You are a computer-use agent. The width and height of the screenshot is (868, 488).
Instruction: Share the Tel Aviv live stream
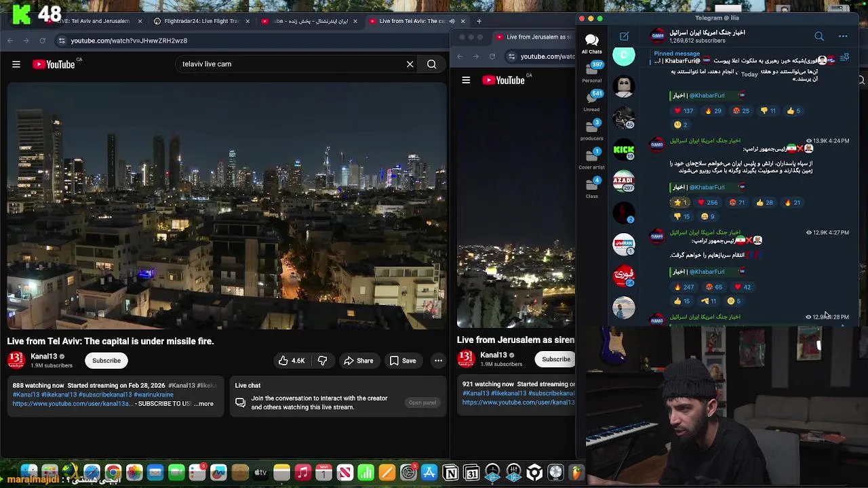[x=358, y=361]
